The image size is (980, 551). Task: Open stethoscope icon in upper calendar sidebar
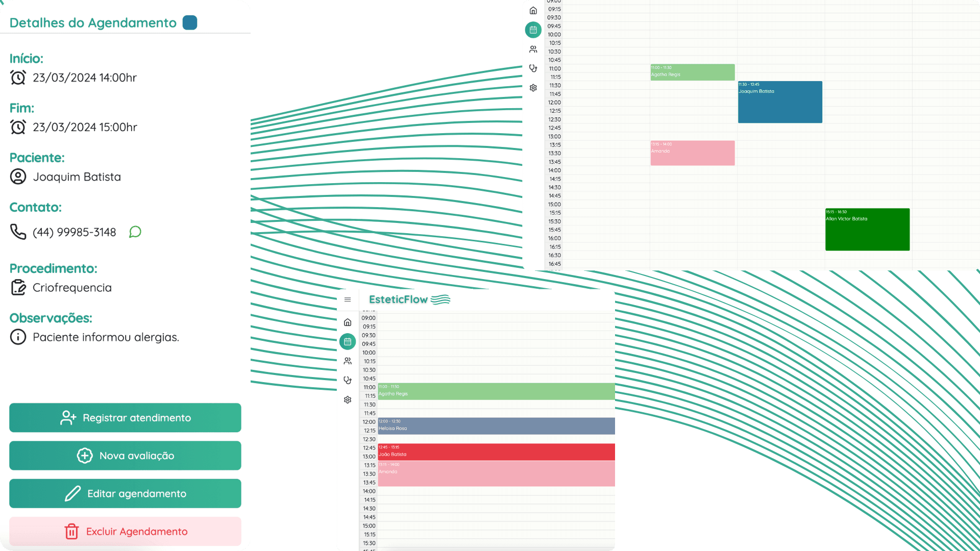[x=533, y=68]
